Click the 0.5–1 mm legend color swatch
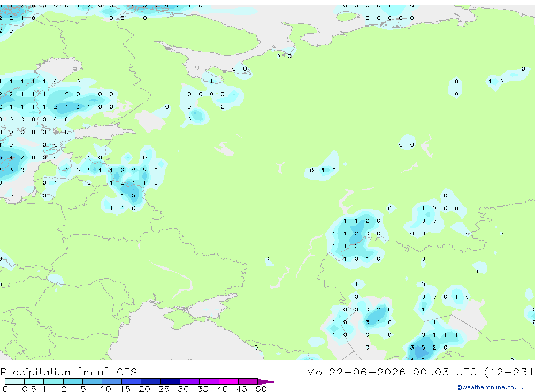Image resolution: width=535 pixels, height=392 pixels. click(34, 381)
